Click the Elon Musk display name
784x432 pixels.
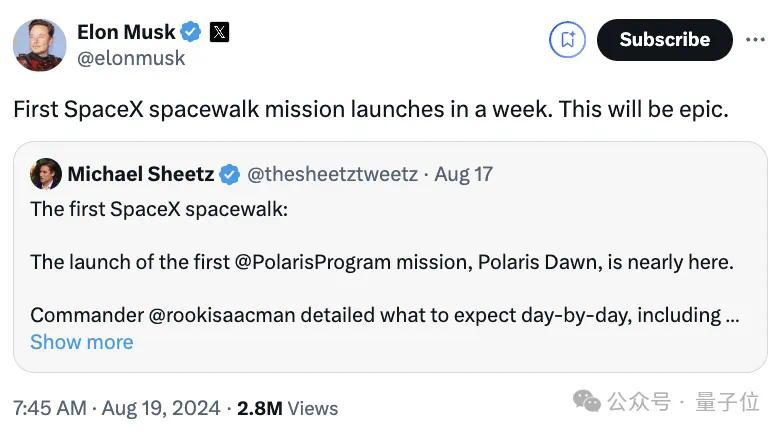pyautogui.click(x=126, y=32)
